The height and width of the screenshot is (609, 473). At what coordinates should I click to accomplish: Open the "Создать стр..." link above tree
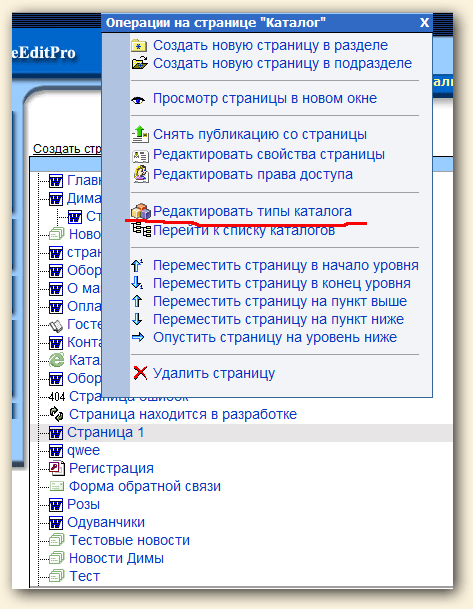point(67,148)
